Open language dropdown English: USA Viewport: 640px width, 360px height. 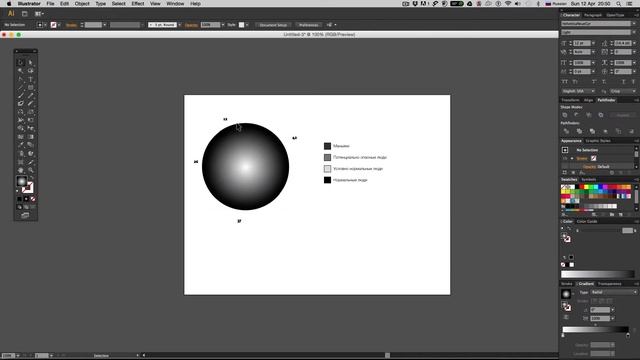[578, 91]
